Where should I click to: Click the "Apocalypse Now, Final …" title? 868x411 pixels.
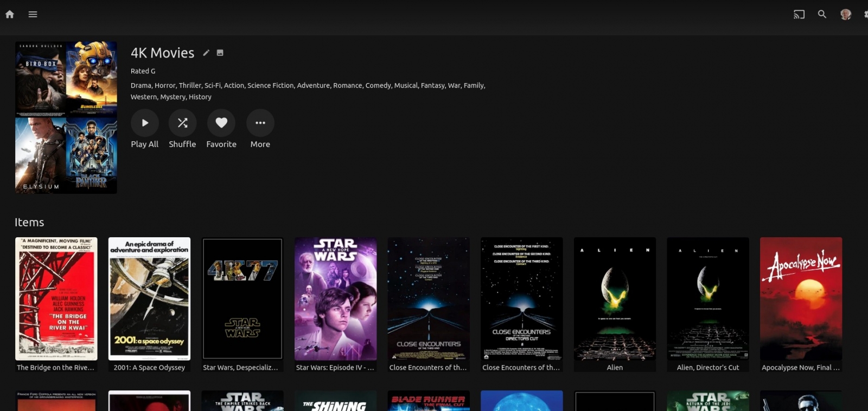coord(801,368)
